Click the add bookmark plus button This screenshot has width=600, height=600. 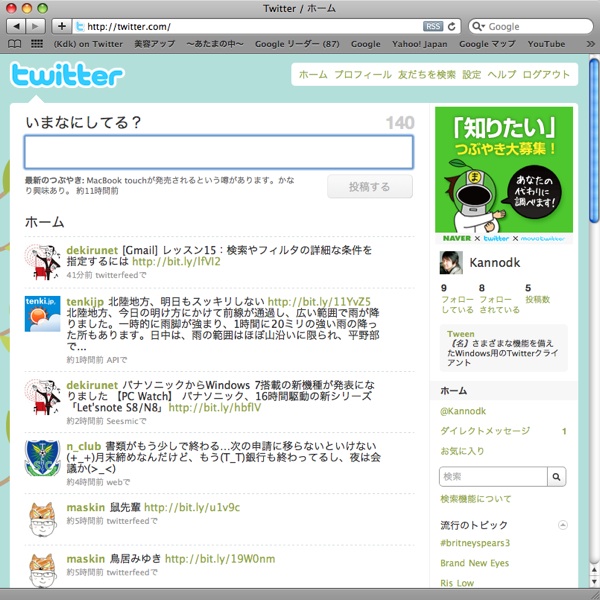pos(62,26)
